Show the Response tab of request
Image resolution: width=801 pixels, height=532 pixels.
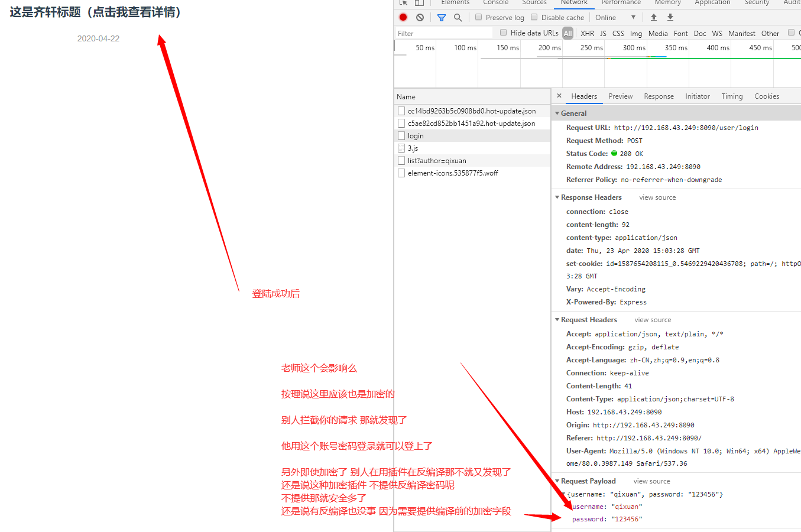659,96
